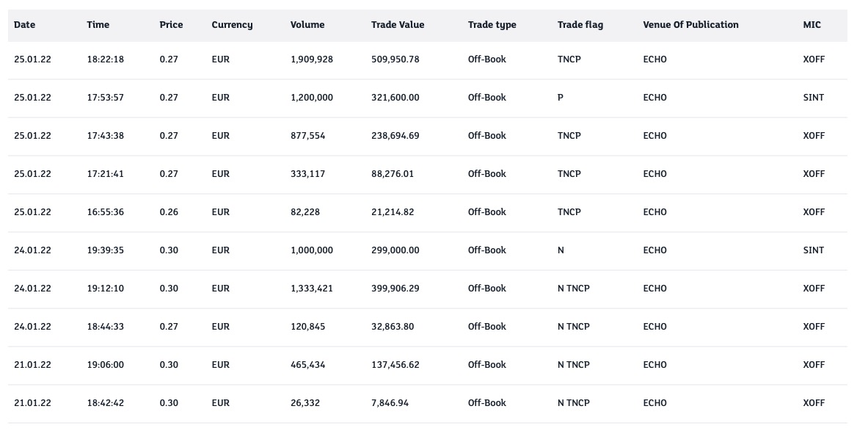The height and width of the screenshot is (431, 868).
Task: Click the MIC column header
Action: pyautogui.click(x=812, y=25)
